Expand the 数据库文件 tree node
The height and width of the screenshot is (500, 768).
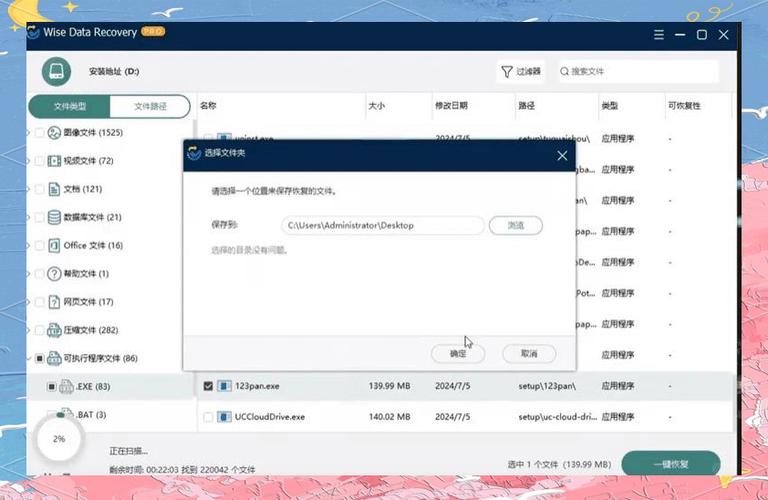coord(28,217)
